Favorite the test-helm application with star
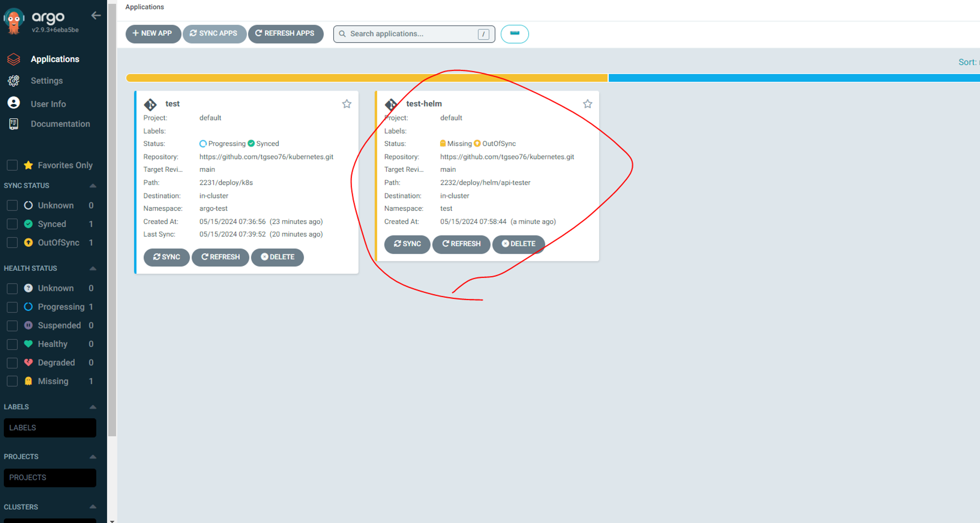 click(588, 104)
